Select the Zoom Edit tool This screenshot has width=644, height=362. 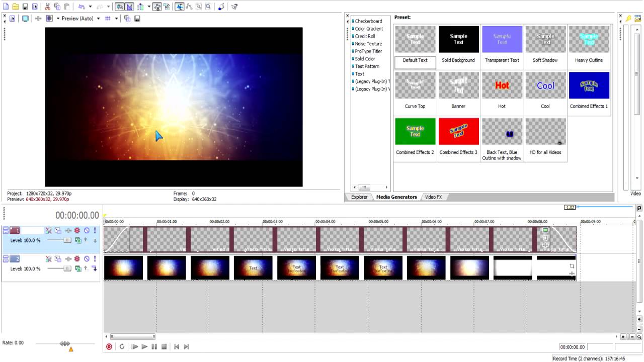[208, 7]
